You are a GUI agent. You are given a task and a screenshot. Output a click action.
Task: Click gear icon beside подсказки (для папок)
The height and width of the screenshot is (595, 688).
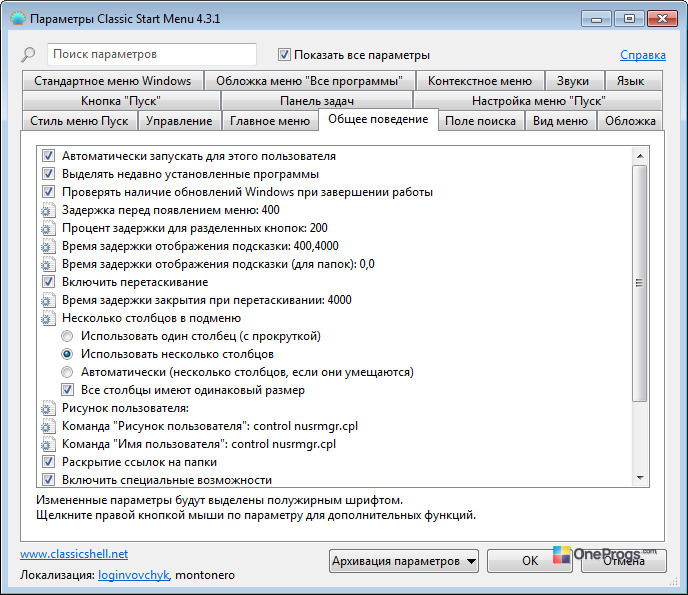(48, 264)
